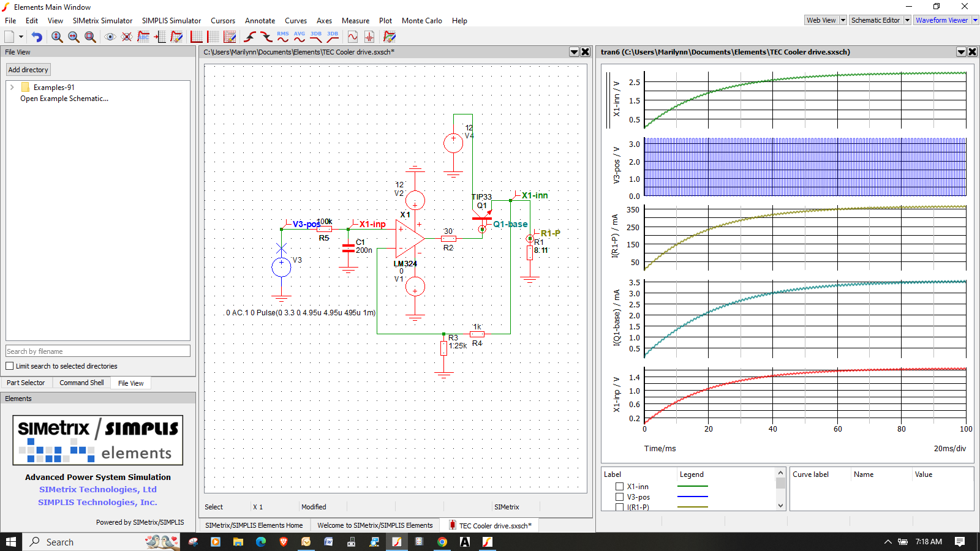Check the I(R1-P) curve checkbox

[x=619, y=507]
